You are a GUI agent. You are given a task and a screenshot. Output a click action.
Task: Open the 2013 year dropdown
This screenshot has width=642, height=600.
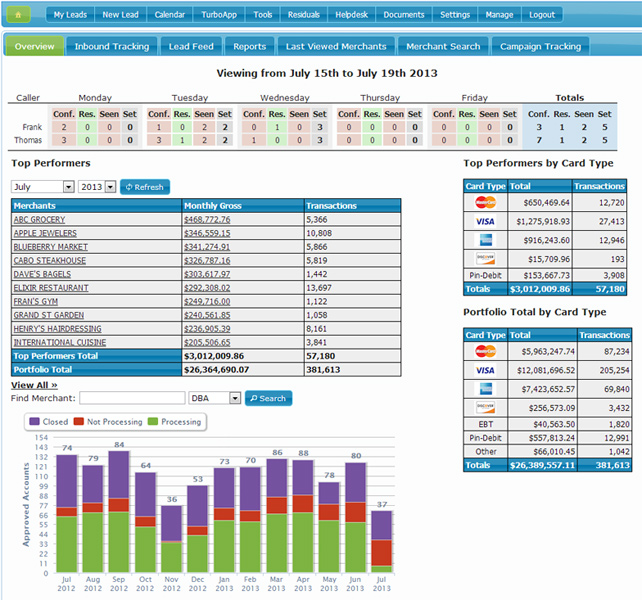point(97,187)
